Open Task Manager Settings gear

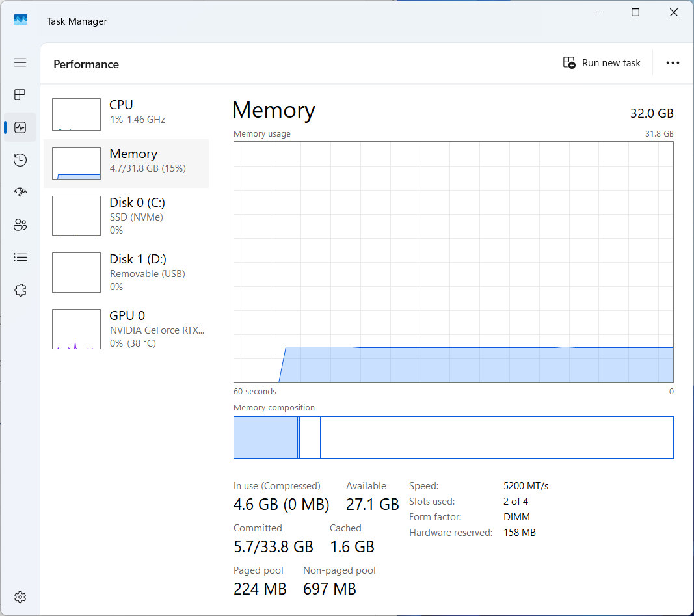click(20, 597)
